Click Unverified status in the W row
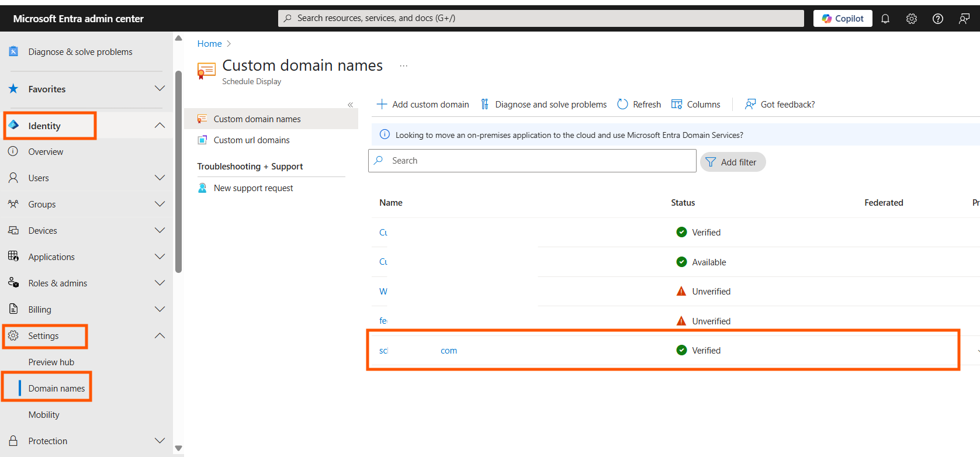 click(x=711, y=292)
